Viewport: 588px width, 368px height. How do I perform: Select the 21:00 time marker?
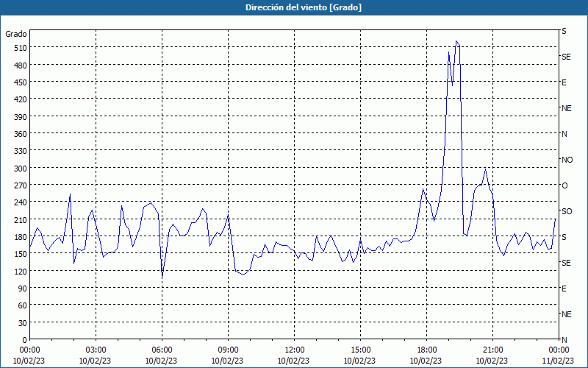coord(492,350)
